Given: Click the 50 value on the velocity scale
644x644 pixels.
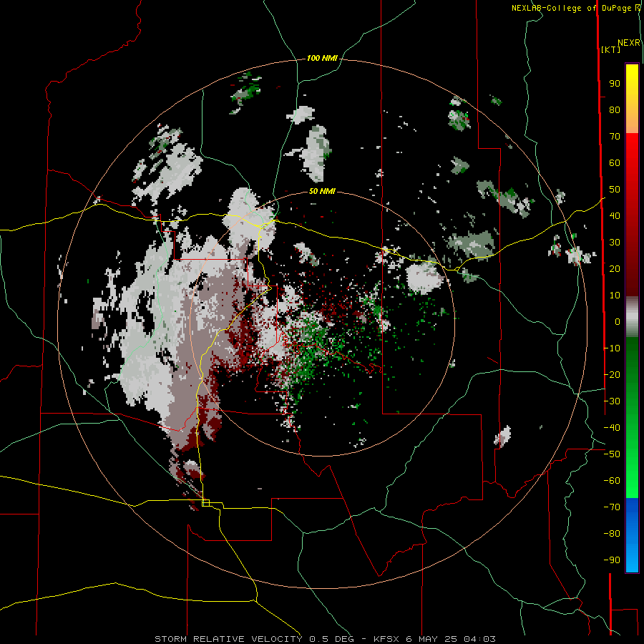Looking at the screenshot, I should pos(615,190).
